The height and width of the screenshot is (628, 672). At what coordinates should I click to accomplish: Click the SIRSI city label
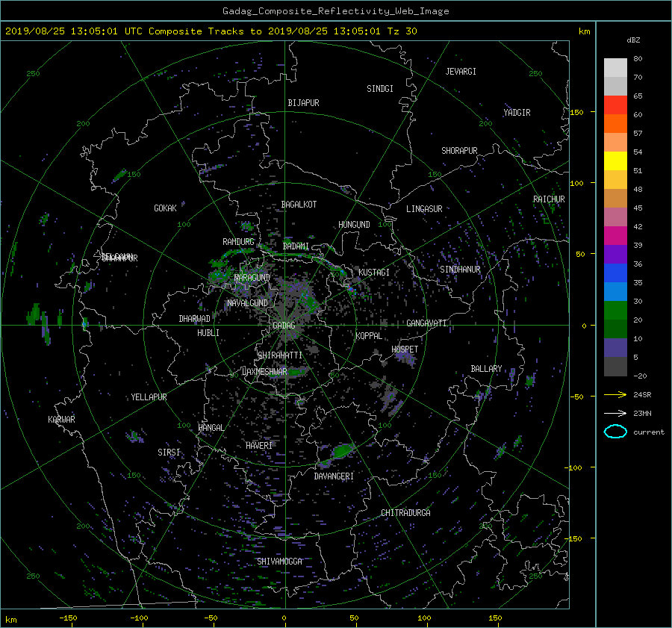click(x=169, y=453)
